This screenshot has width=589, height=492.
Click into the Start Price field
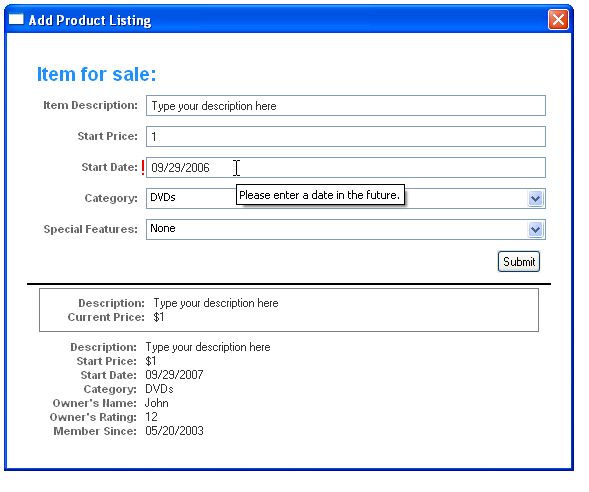click(346, 136)
